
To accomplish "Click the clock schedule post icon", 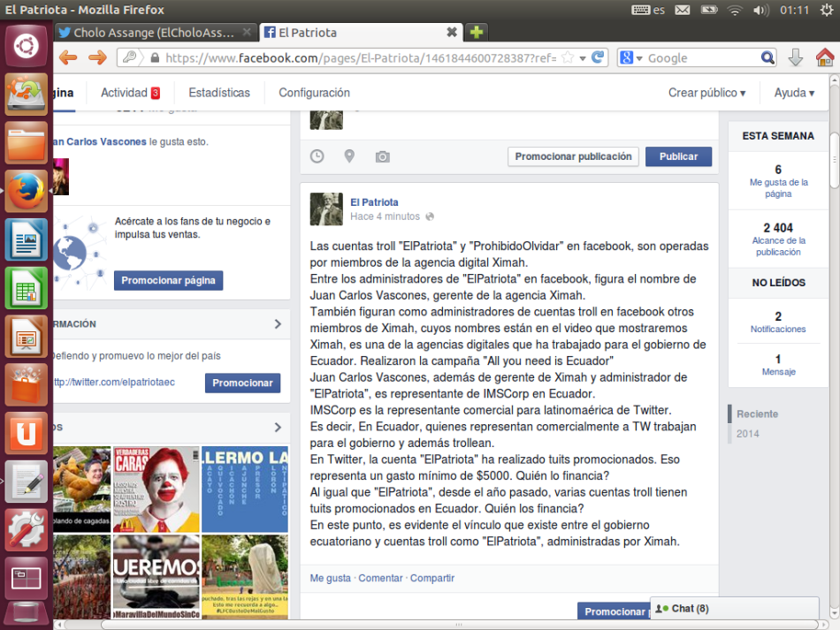I will pyautogui.click(x=317, y=156).
